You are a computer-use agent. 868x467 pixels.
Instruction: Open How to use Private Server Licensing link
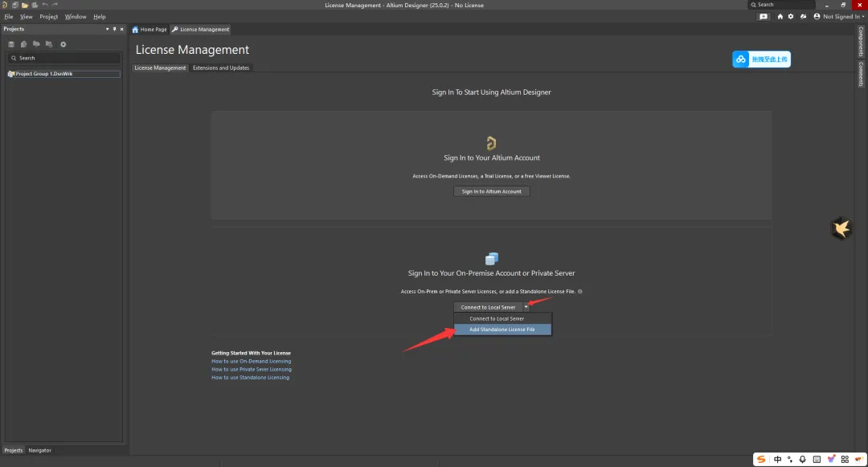252,369
